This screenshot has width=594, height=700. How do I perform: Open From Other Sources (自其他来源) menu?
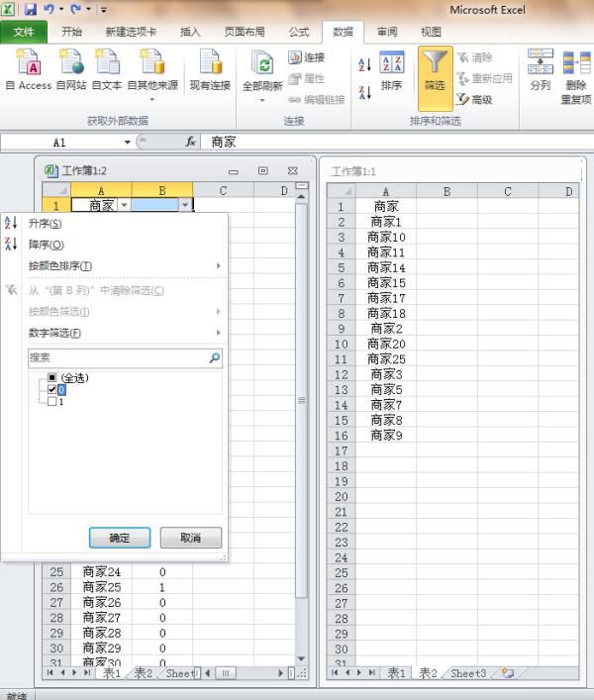tap(152, 73)
